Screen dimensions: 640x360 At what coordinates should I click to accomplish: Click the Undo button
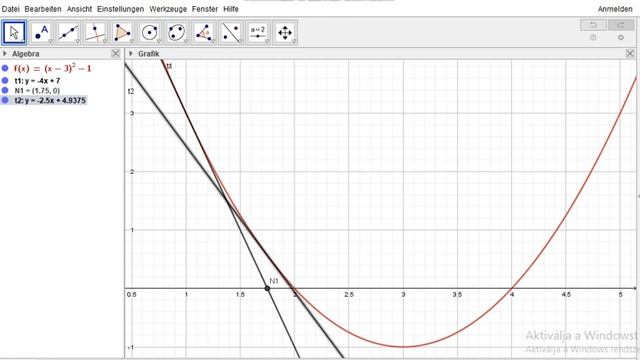click(593, 25)
